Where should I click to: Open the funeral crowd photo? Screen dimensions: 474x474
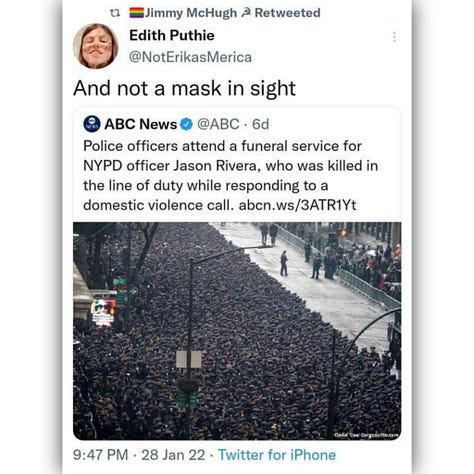point(237,331)
